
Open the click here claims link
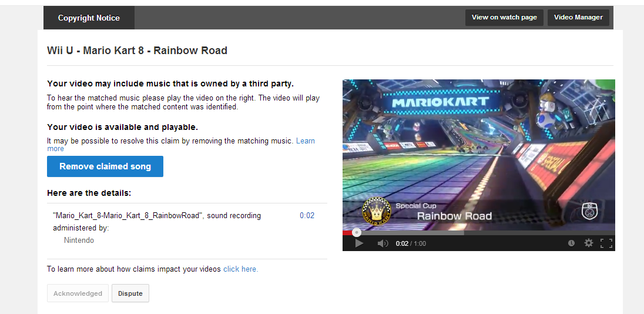(241, 269)
